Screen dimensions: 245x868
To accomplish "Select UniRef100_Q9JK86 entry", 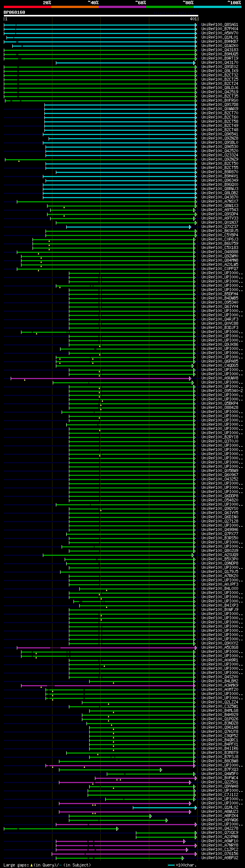I will click(220, 345).
